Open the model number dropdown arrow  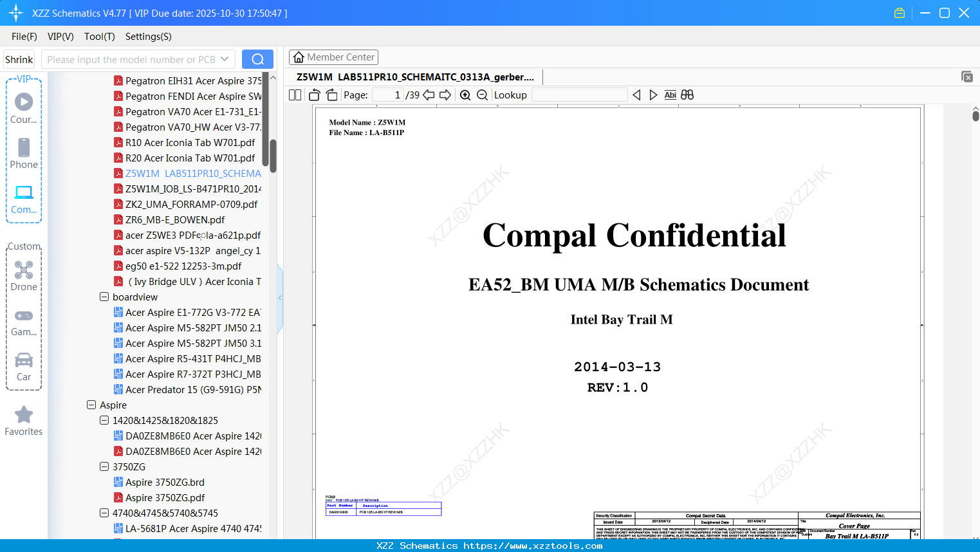[225, 59]
